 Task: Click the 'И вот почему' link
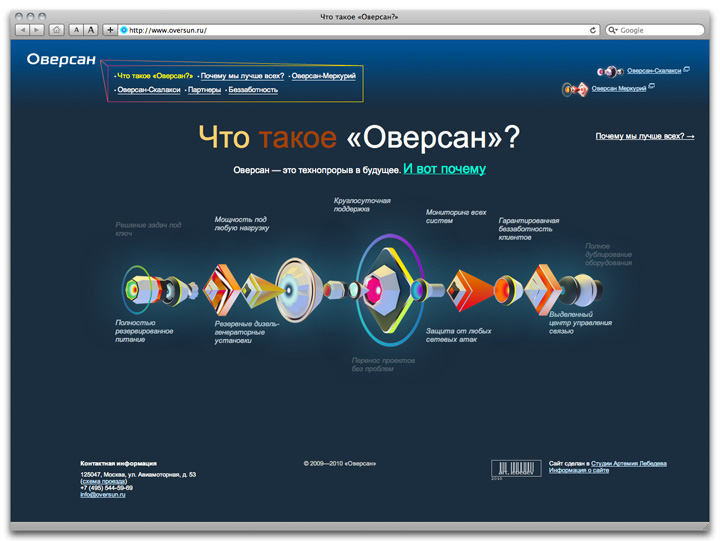pos(444,169)
